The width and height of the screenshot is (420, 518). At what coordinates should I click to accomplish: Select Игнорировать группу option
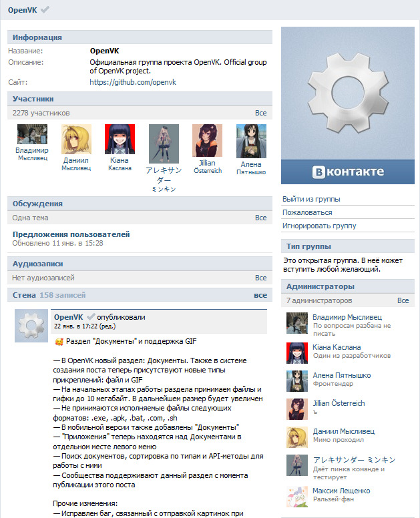click(x=319, y=226)
